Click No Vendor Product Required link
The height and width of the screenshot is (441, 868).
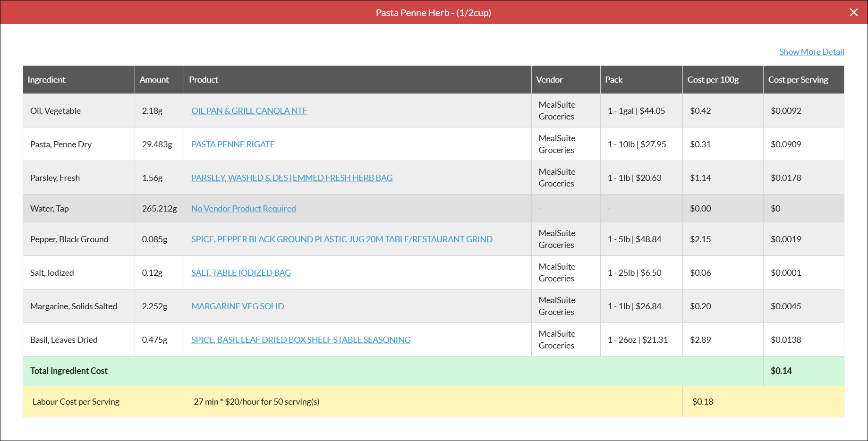[243, 208]
